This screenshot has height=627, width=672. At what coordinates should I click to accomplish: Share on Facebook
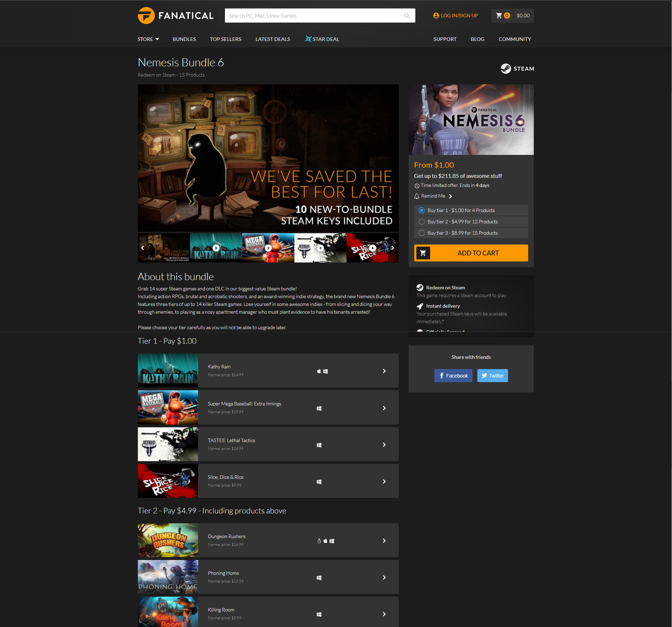point(453,376)
